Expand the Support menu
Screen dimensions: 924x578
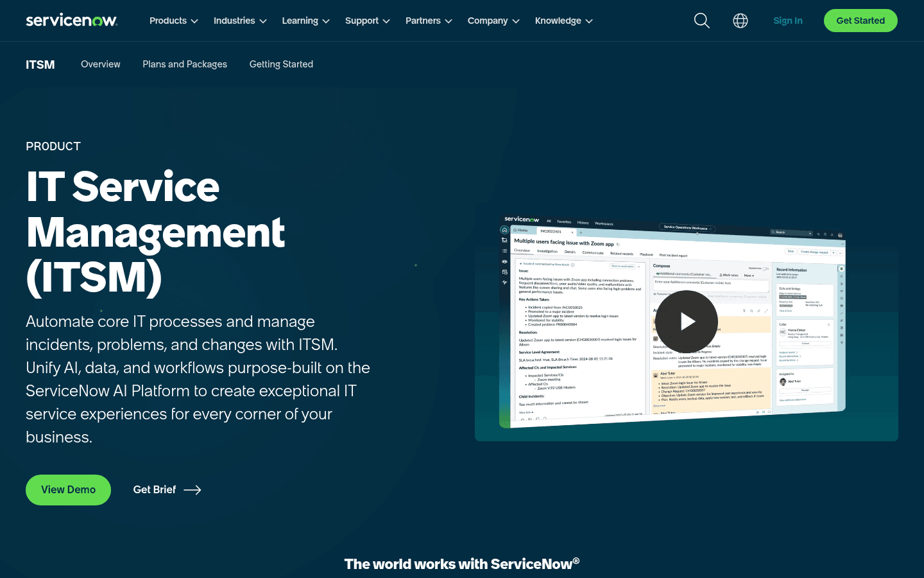coord(367,21)
